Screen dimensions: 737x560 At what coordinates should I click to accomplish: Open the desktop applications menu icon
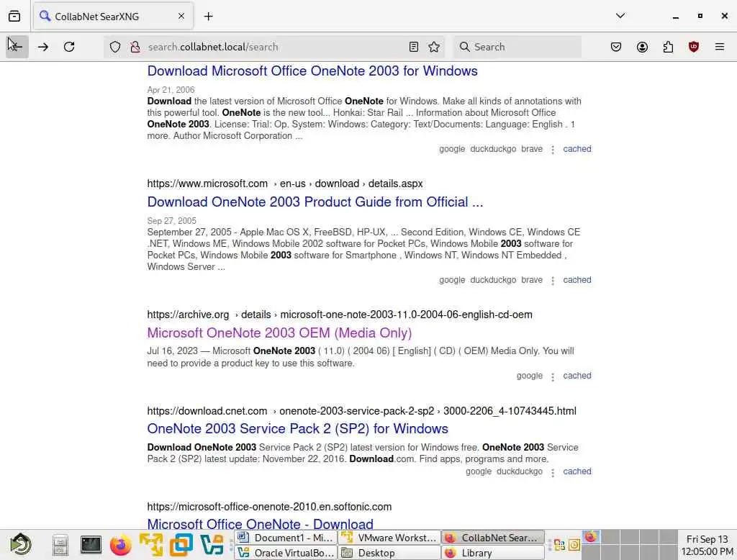[x=21, y=544]
